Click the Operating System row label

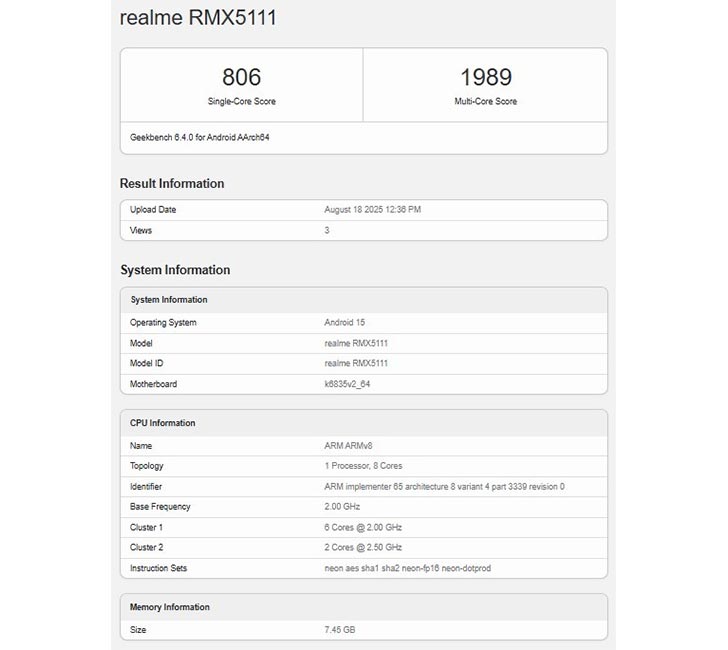(x=163, y=323)
